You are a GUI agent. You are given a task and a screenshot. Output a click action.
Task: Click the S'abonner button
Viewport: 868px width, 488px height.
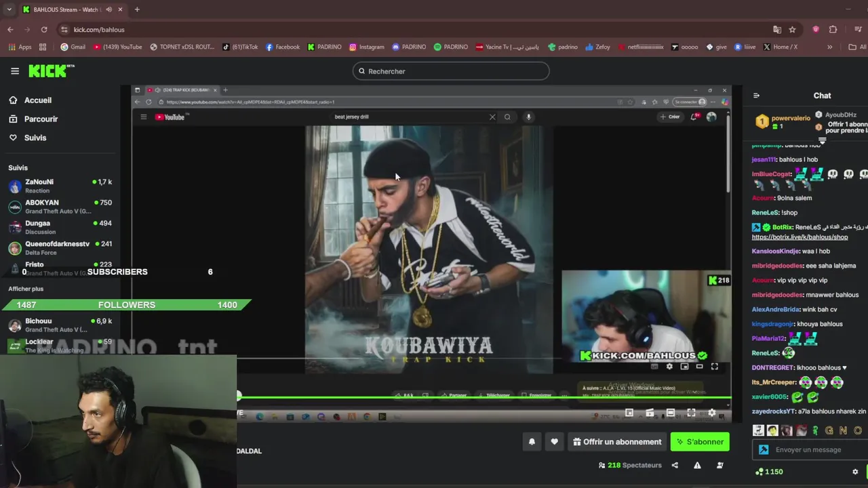click(700, 442)
